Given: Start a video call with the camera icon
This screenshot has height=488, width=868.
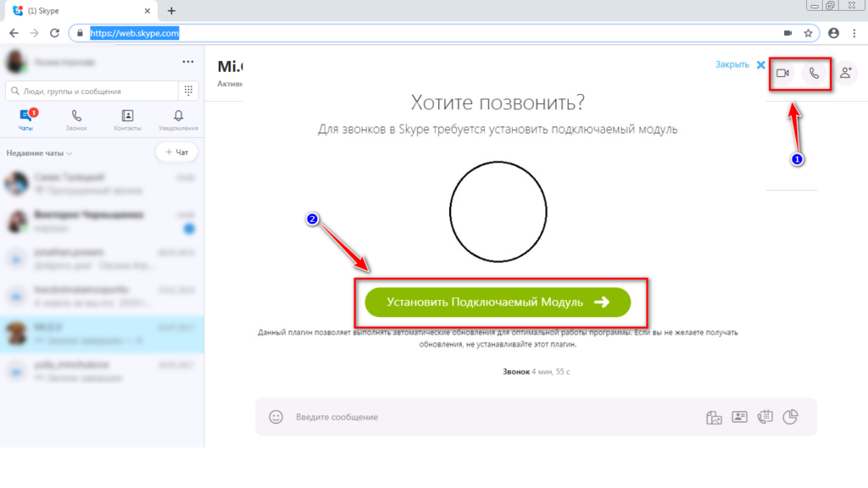Looking at the screenshot, I should [782, 73].
